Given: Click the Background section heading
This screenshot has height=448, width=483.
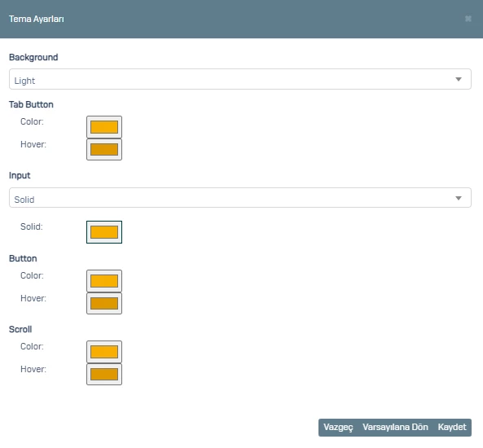Looking at the screenshot, I should [x=33, y=57].
